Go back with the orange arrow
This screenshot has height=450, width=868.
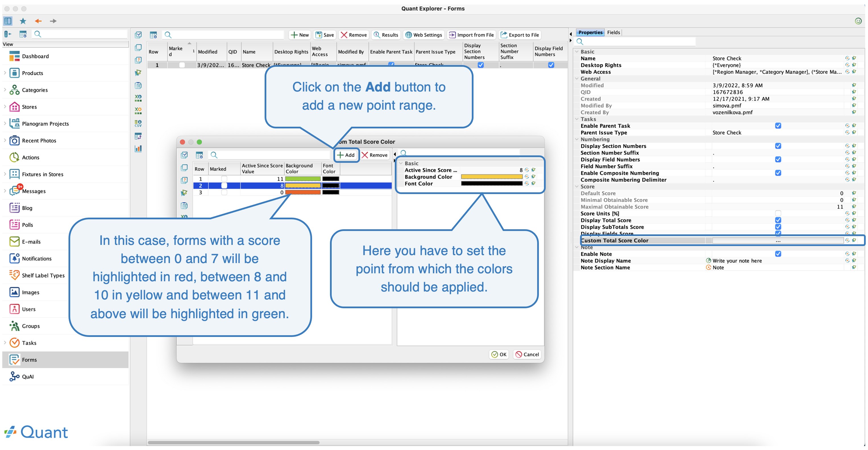coord(38,21)
